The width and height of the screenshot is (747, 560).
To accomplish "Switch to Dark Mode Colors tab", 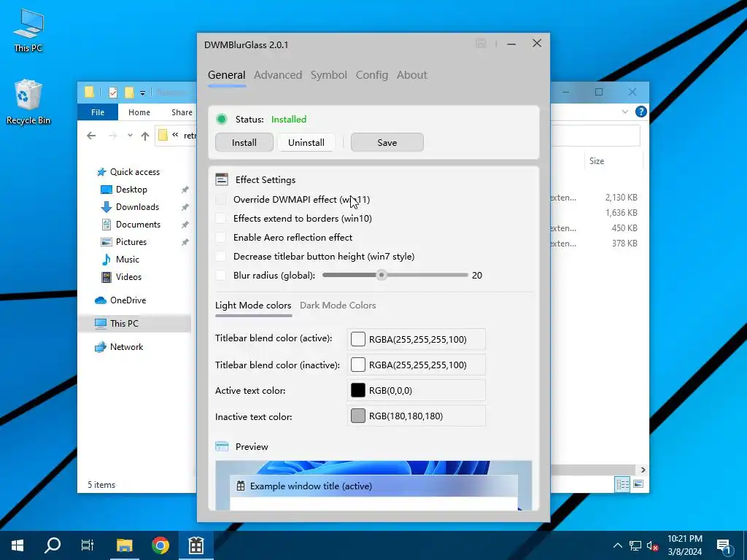I will (x=338, y=306).
